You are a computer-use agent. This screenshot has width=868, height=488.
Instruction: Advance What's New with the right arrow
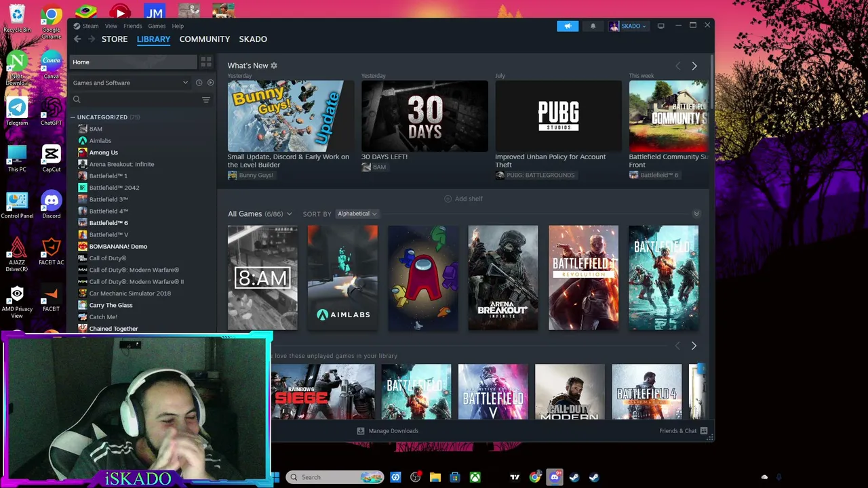(694, 66)
